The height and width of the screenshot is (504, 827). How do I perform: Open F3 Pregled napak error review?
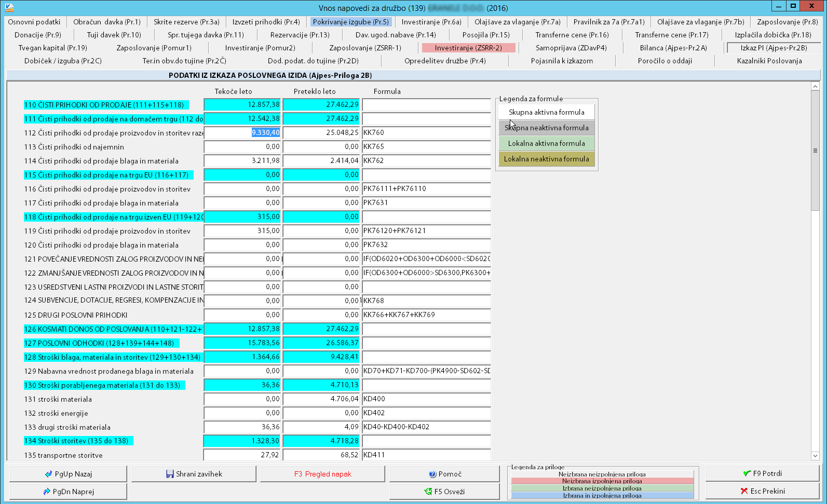click(322, 474)
